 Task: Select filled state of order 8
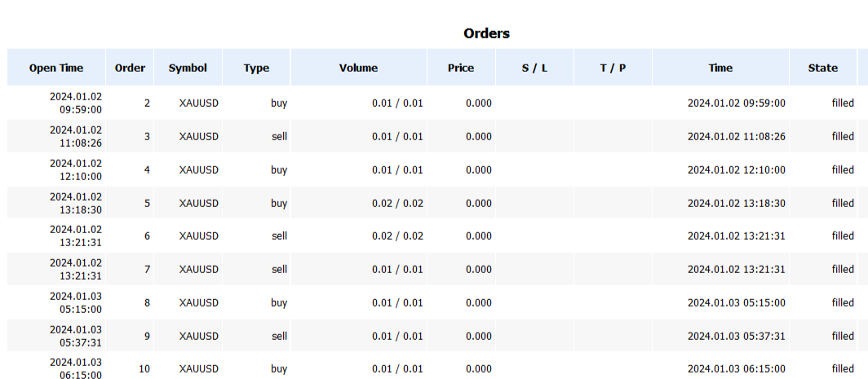click(x=843, y=302)
